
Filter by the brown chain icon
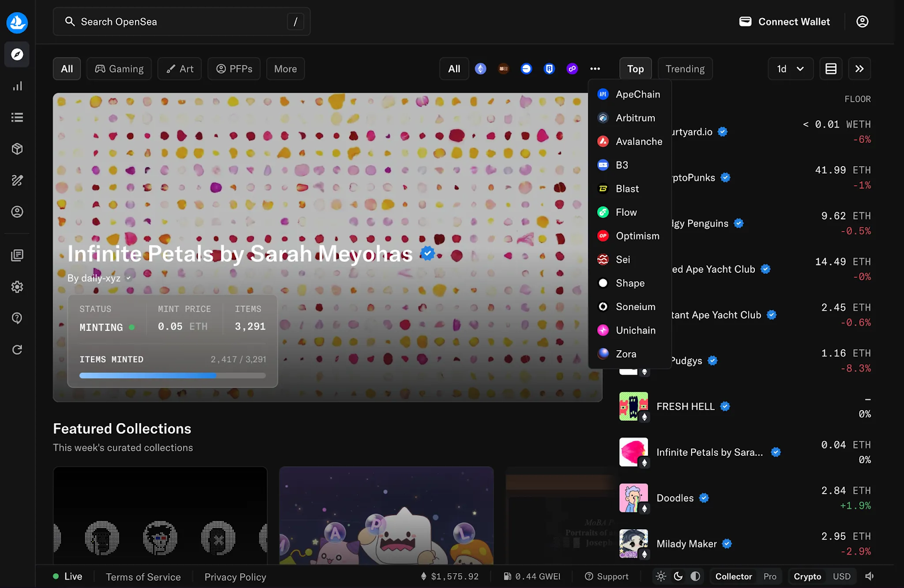tap(503, 69)
